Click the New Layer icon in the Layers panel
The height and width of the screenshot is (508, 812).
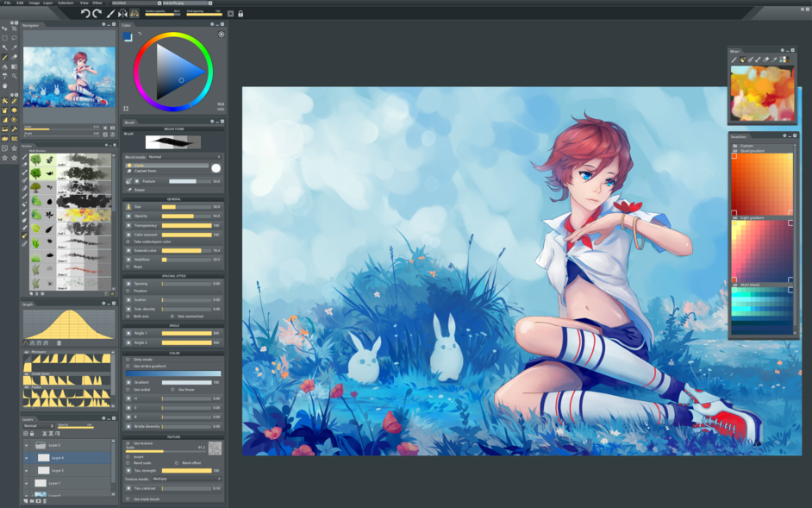tap(26, 500)
